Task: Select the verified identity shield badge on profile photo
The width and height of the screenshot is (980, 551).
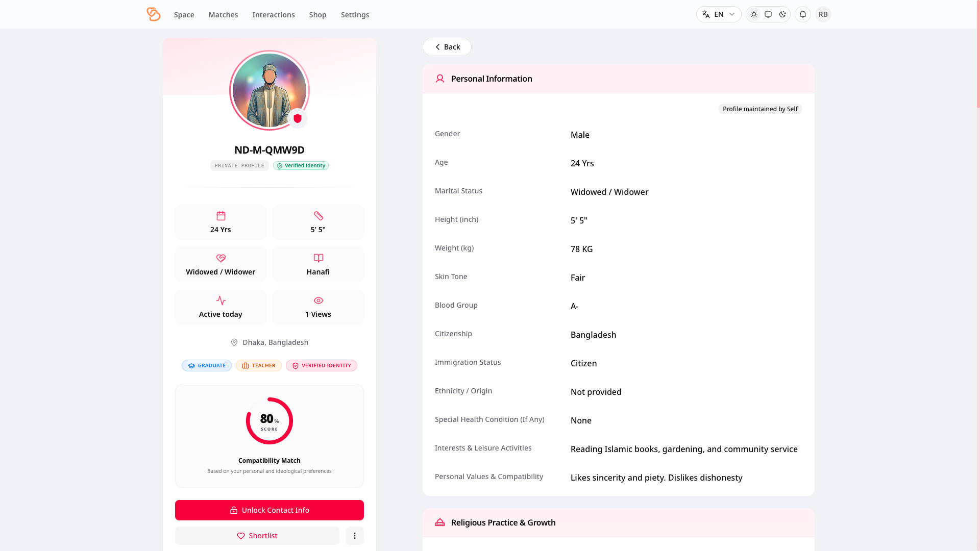Action: click(x=298, y=119)
